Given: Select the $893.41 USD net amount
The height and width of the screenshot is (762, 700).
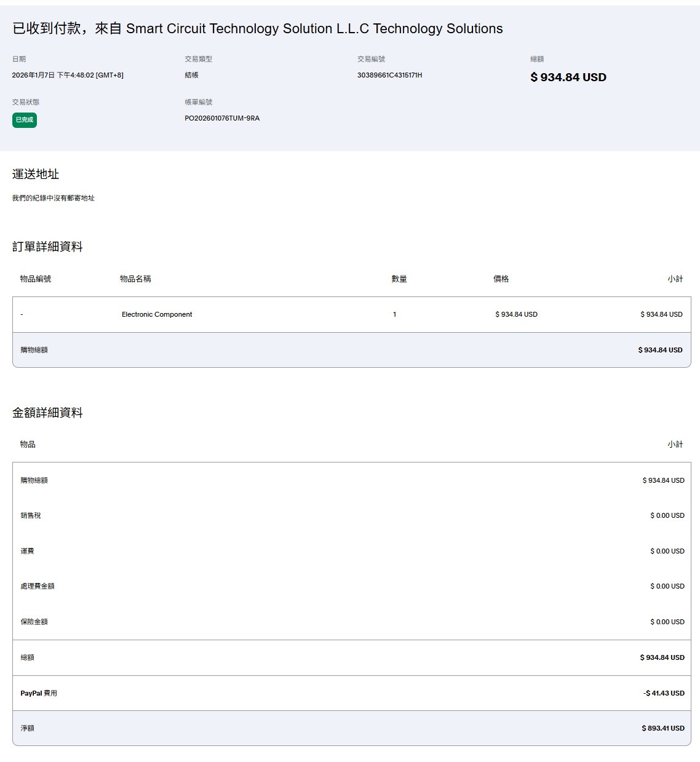Looking at the screenshot, I should pos(662,728).
